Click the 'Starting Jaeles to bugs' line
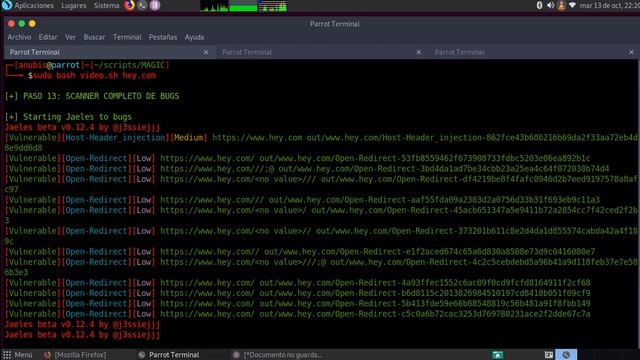 tap(68, 117)
